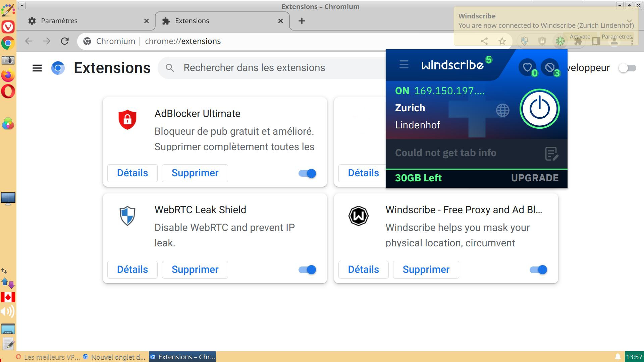
Task: Click Supprimer for WebRTC Leak Shield
Action: [x=195, y=270]
